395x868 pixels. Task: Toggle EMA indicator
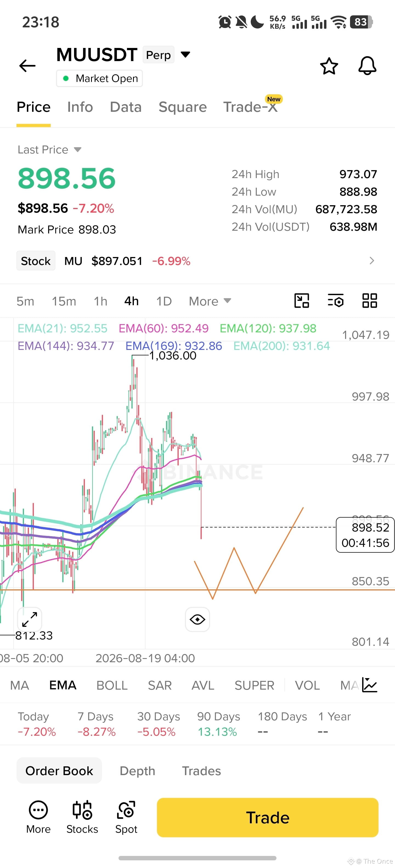pos(63,685)
